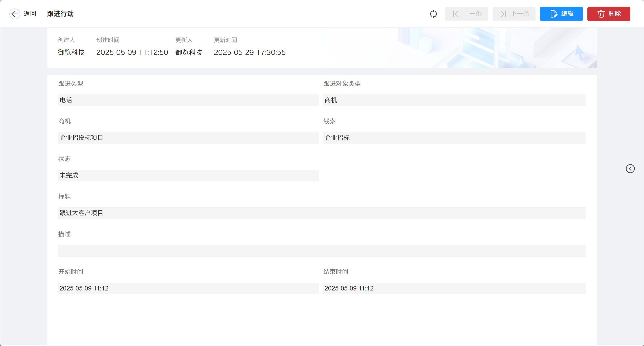Image resolution: width=644 pixels, height=346 pixels.
Task: Click the 开始时间 label
Action: 71,272
